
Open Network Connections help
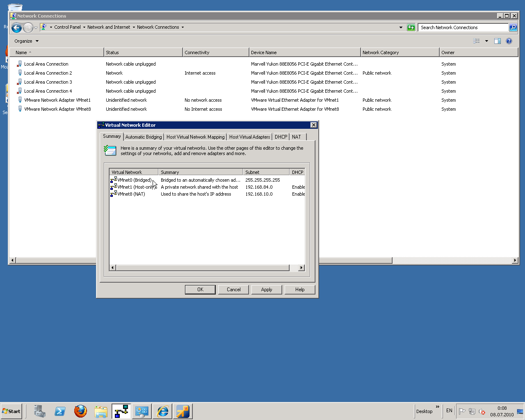click(509, 41)
